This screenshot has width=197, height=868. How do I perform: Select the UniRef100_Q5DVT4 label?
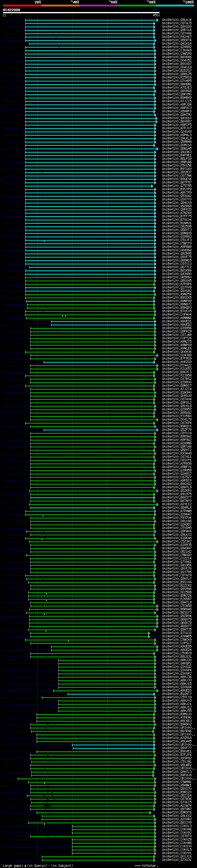[x=177, y=40]
